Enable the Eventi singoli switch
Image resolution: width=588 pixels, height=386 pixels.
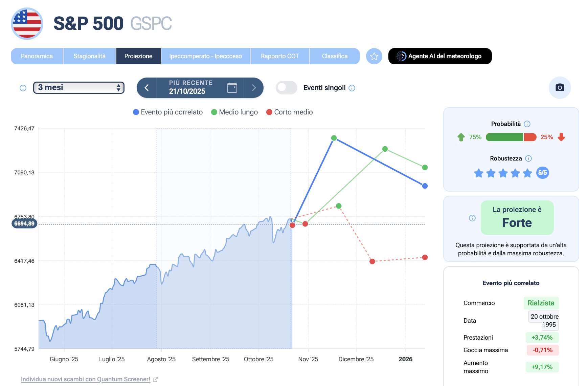(x=286, y=88)
